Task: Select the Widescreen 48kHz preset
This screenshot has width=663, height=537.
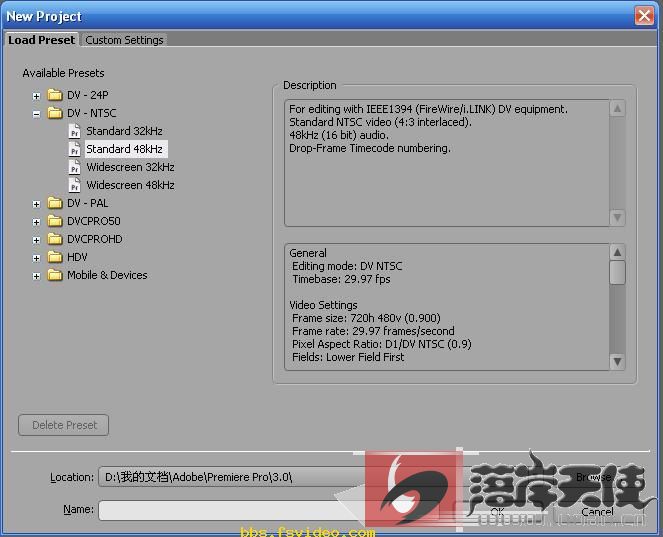Action: click(x=130, y=185)
